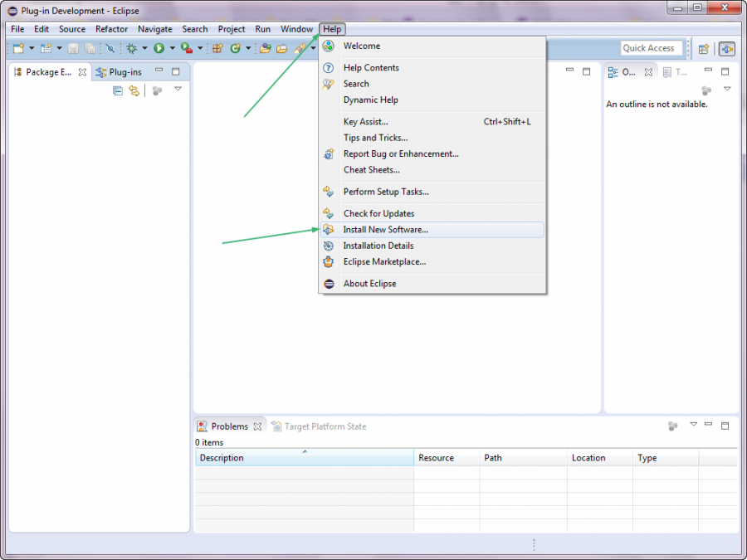Minimize the Package Explorer panel

[x=159, y=71]
